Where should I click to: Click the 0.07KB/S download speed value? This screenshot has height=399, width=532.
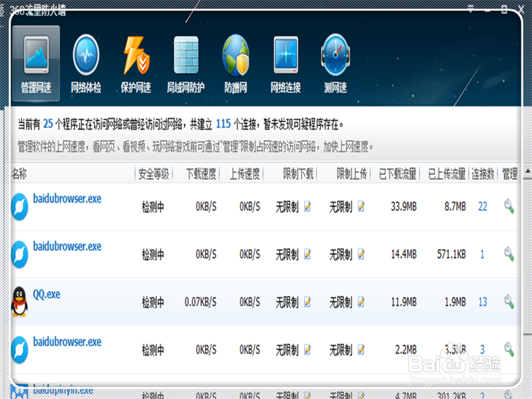click(x=201, y=302)
